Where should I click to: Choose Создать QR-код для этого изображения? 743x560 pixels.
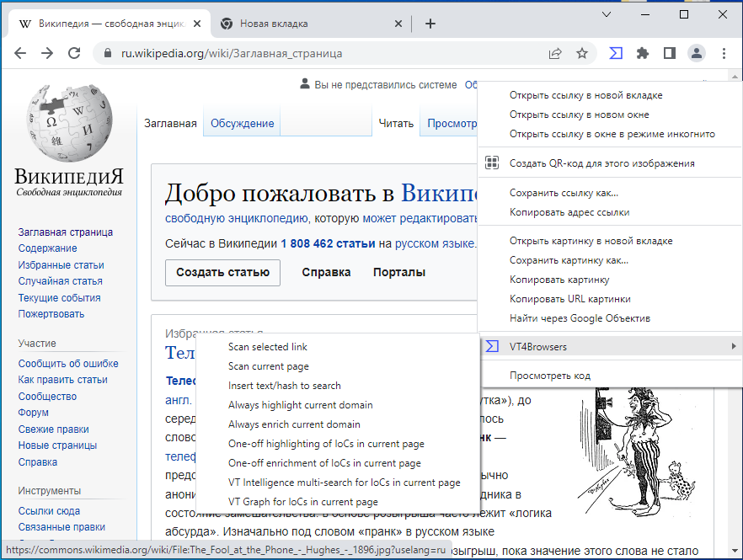click(609, 163)
